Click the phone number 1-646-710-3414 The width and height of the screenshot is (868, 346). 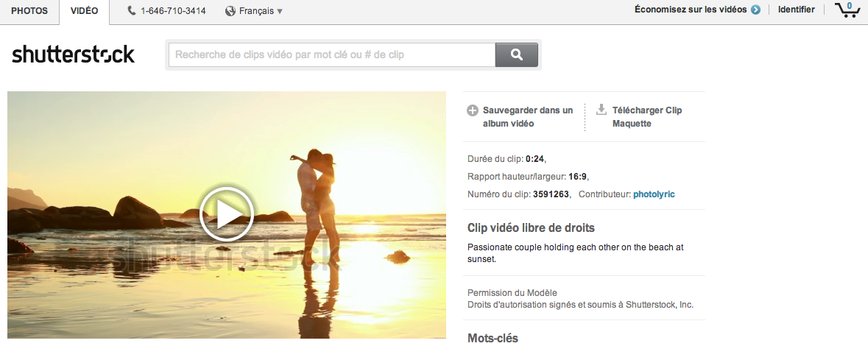click(174, 11)
